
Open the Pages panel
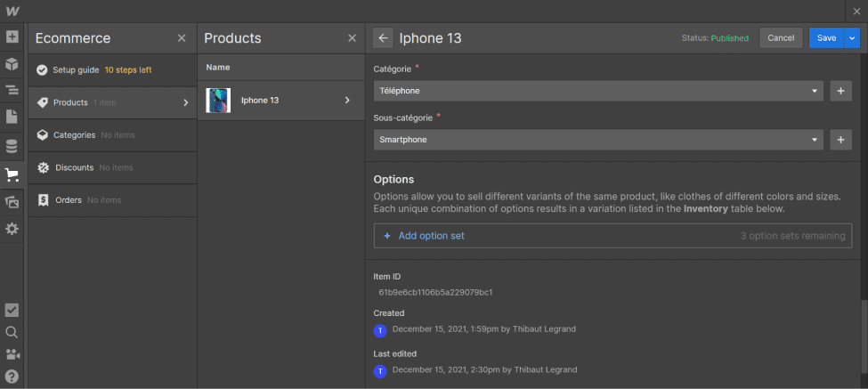pyautogui.click(x=12, y=117)
